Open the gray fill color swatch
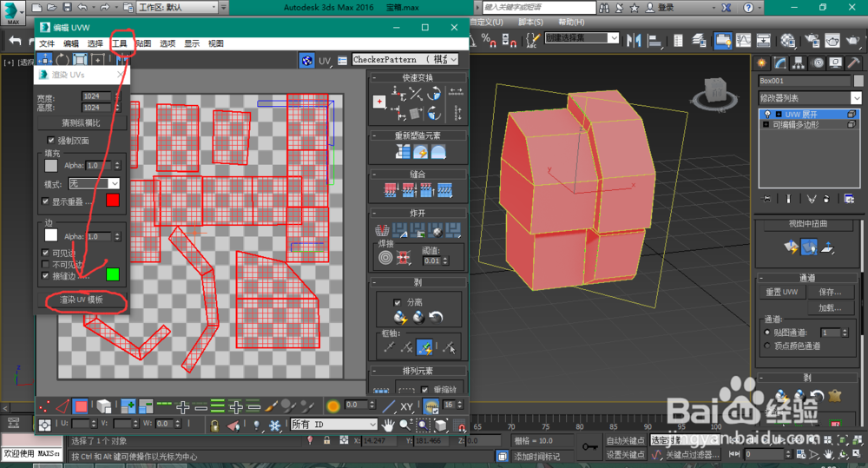Viewport: 868px width, 468px height. (x=51, y=165)
